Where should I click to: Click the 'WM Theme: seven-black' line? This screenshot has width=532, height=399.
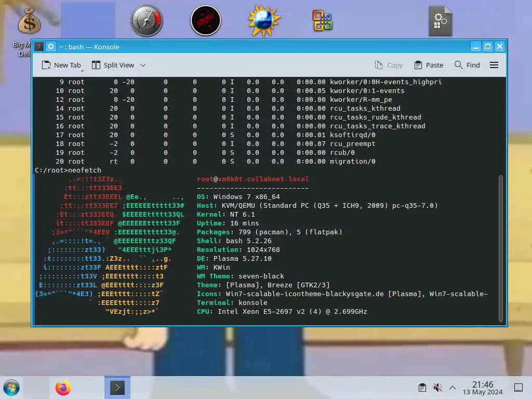(x=240, y=276)
